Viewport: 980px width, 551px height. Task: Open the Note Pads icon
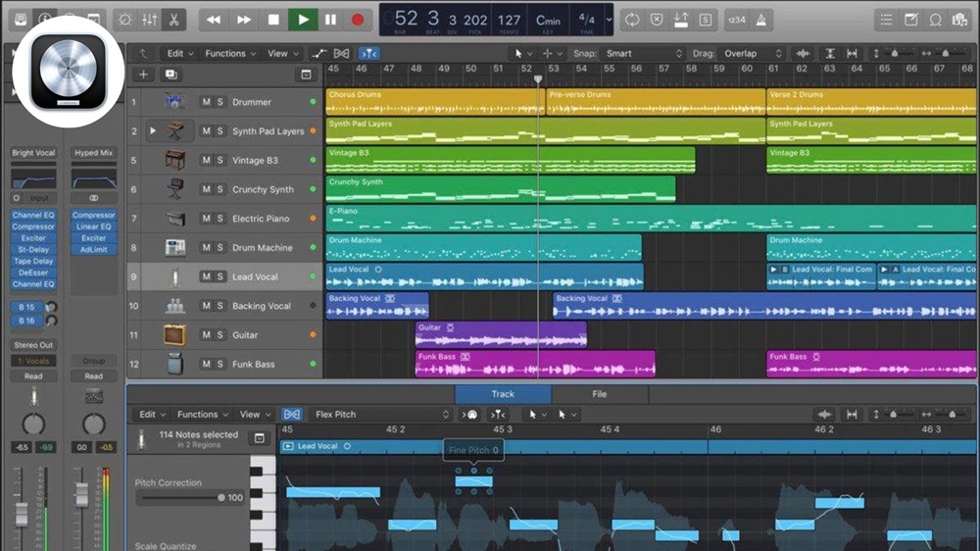[910, 20]
